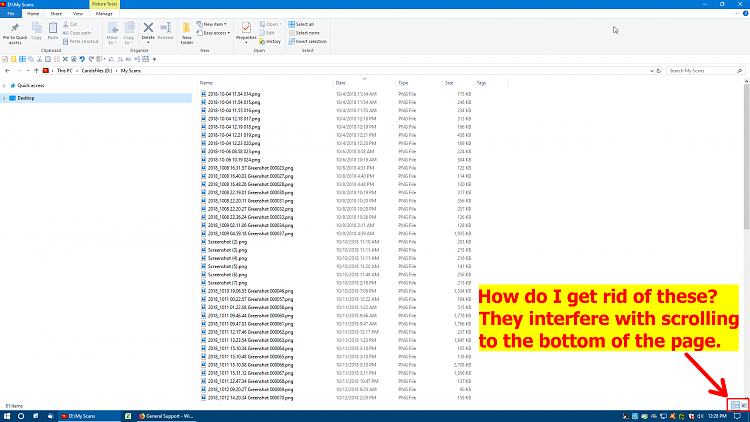Viewport: 750px width, 422px height.
Task: Expand the Desktop tree node
Action: pos(4,98)
